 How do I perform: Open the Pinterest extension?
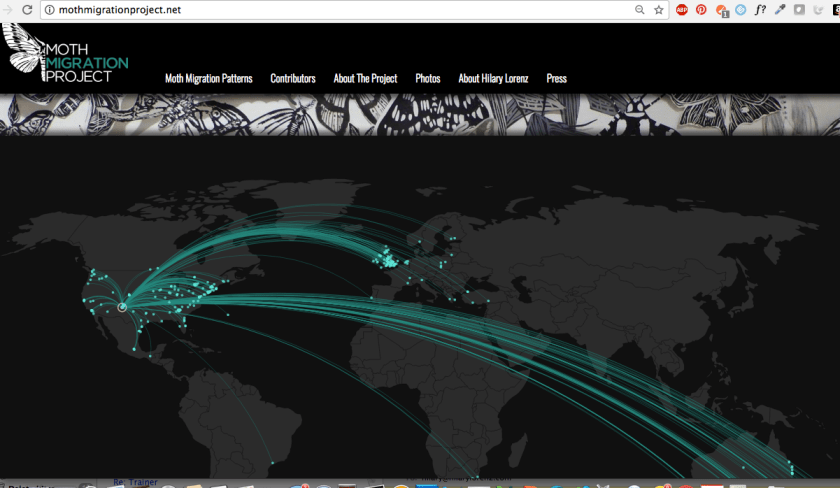click(701, 9)
